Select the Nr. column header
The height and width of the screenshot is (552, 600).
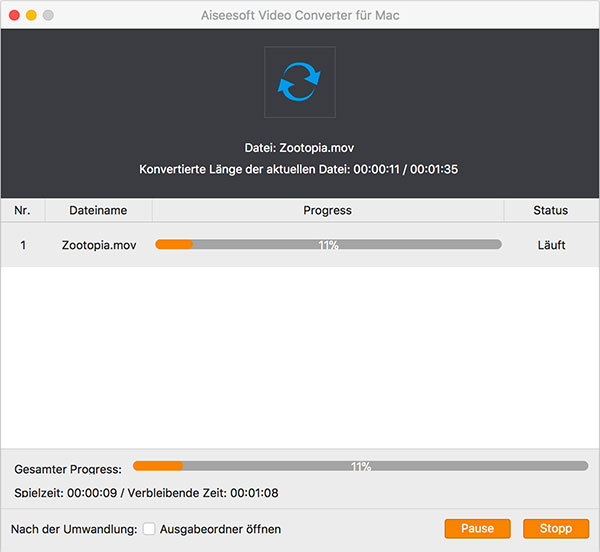coord(23,210)
